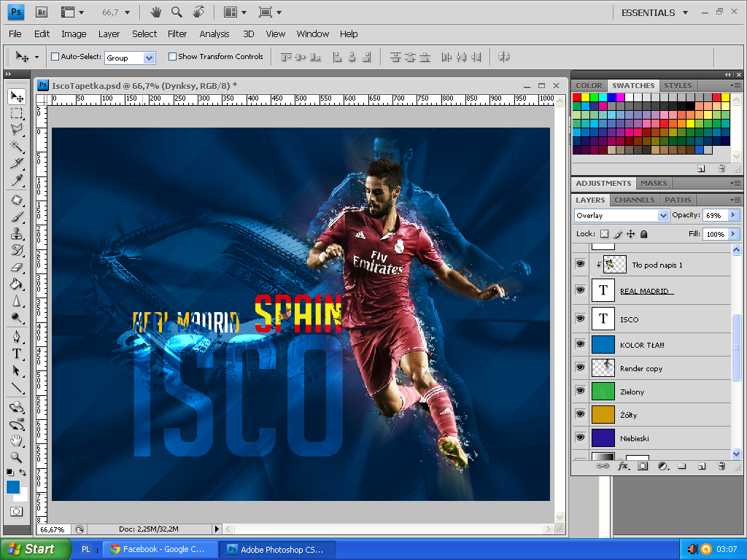Viewport: 747px width, 560px height.
Task: Choose the Hand tool in toolbox
Action: pyautogui.click(x=16, y=441)
